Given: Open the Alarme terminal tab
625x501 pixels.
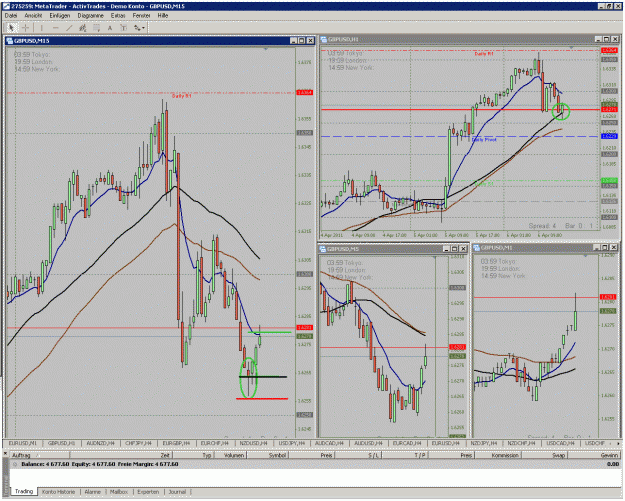Looking at the screenshot, I should [x=92, y=492].
